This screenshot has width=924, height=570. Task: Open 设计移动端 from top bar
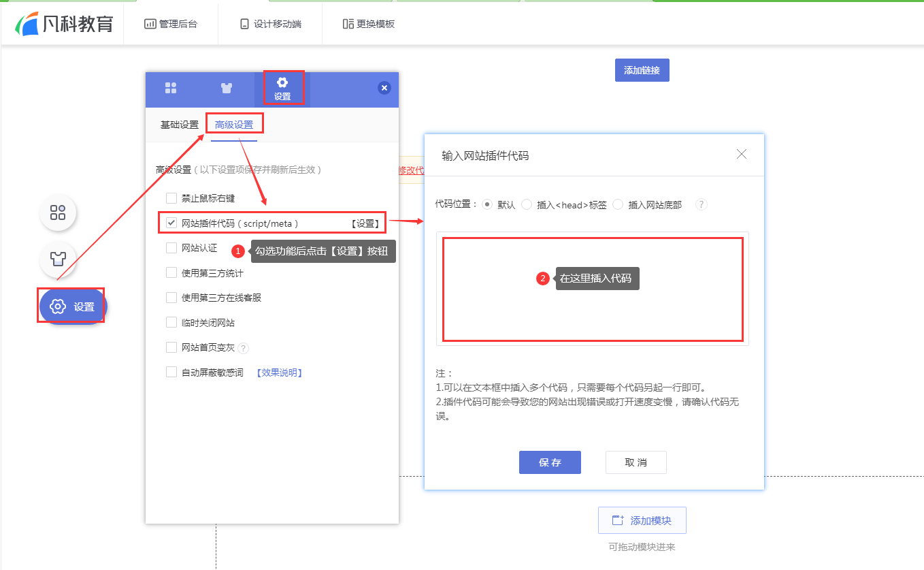(270, 24)
